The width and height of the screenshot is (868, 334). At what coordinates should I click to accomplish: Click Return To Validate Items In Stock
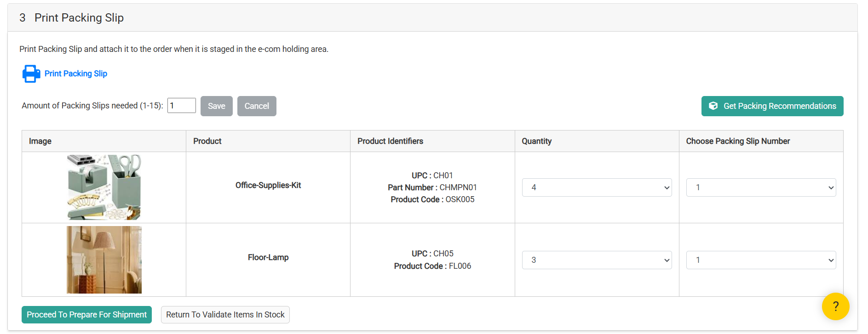click(225, 315)
